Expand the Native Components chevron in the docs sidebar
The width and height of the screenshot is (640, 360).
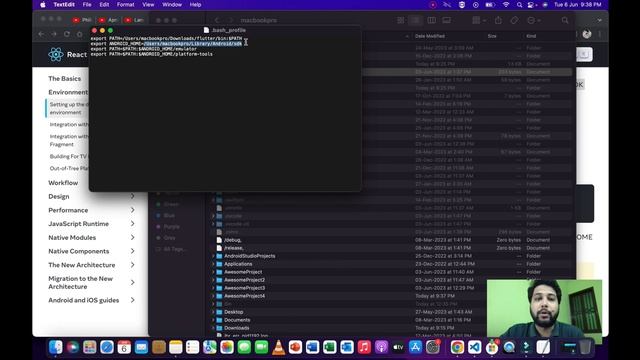133,251
